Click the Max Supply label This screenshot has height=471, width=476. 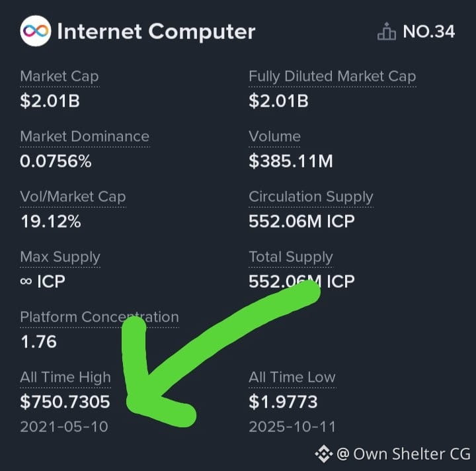pyautogui.click(x=60, y=257)
